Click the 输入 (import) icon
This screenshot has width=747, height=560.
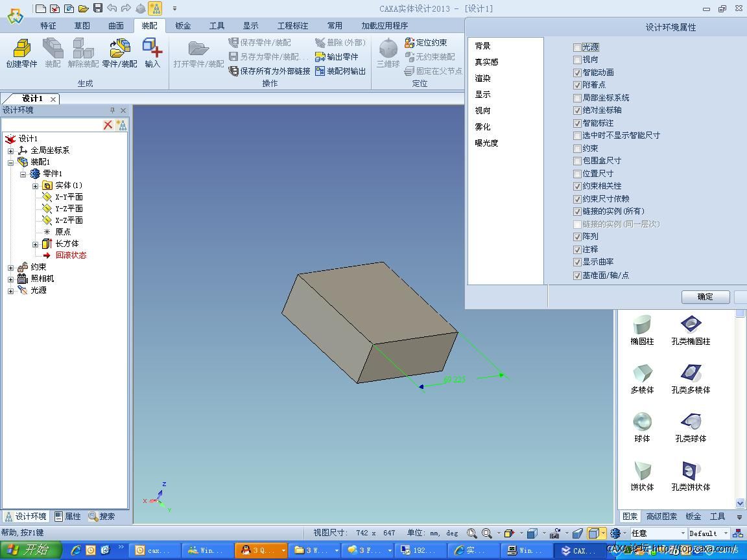[x=152, y=52]
